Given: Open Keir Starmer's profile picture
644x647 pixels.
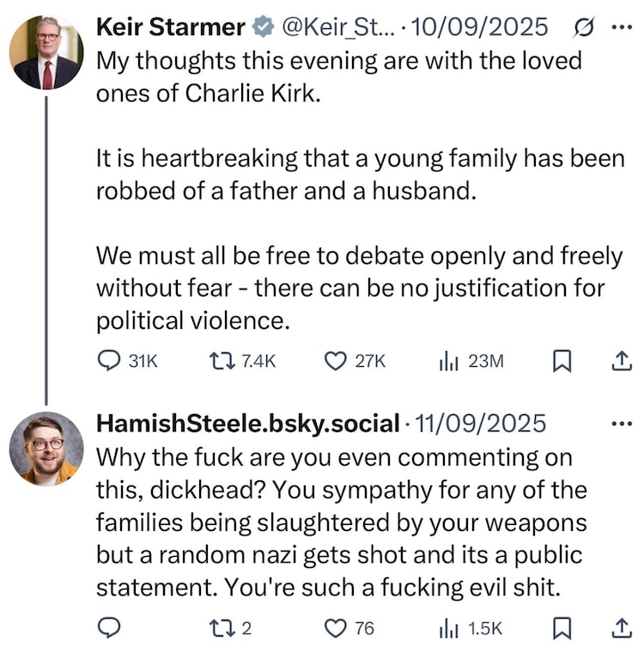Looking at the screenshot, I should pyautogui.click(x=46, y=53).
